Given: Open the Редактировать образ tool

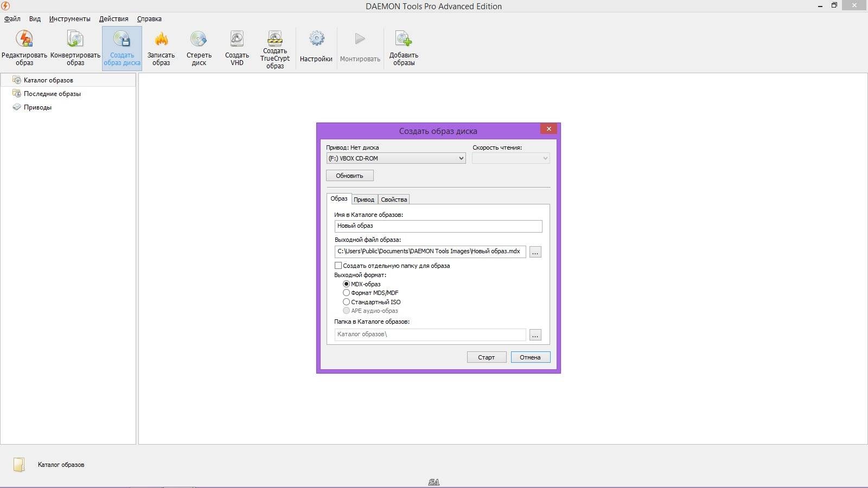Looking at the screenshot, I should coord(24,48).
